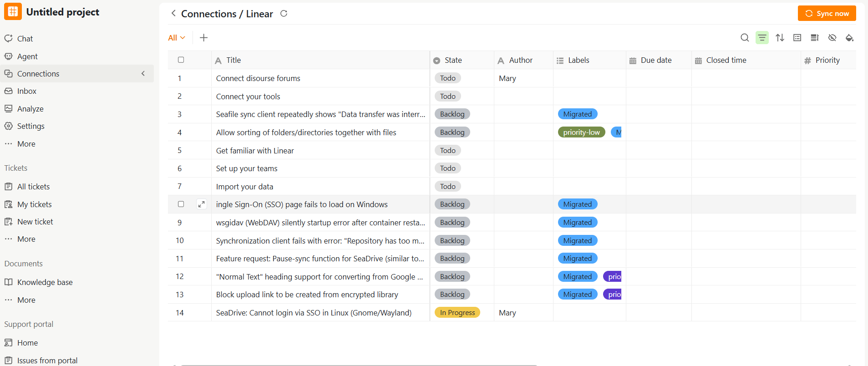Click the Title column header

pos(320,60)
